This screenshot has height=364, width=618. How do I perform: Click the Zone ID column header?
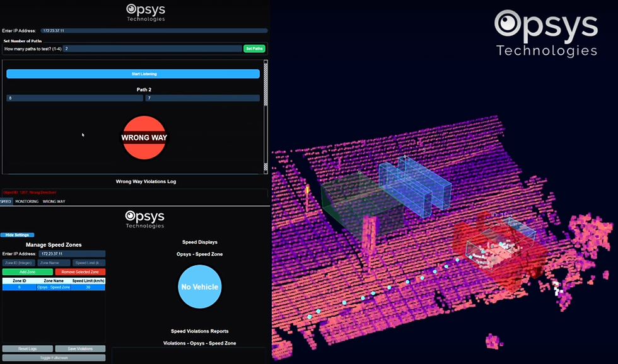coord(20,281)
